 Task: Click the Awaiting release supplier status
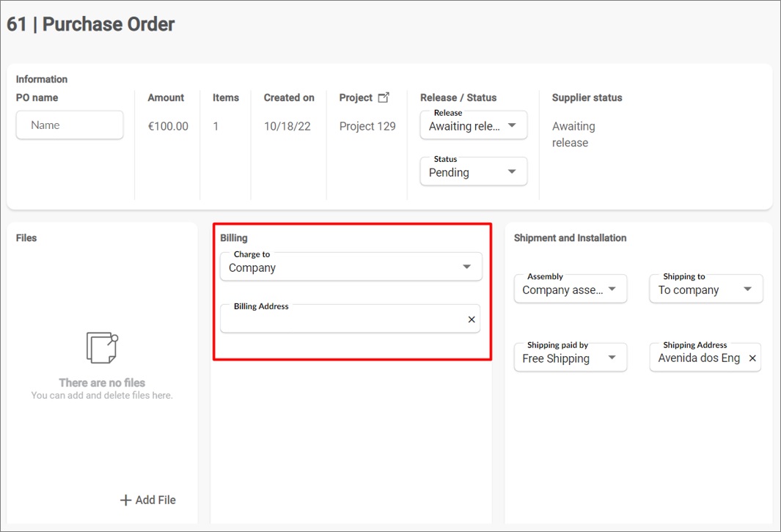tap(573, 134)
